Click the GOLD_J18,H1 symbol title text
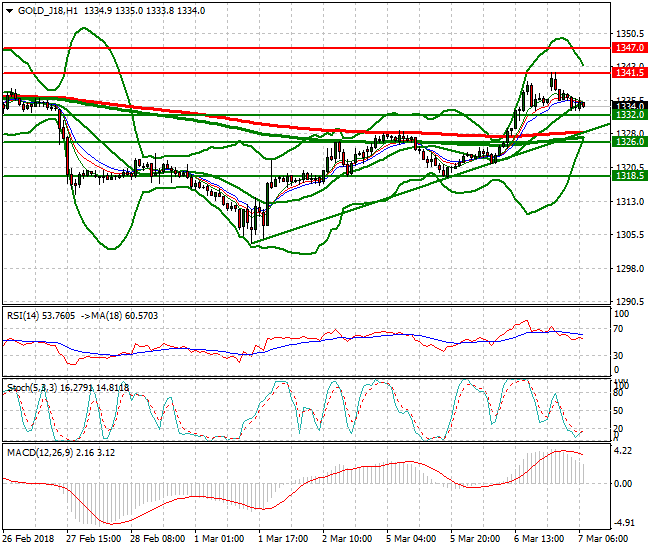650x550 pixels. click(48, 11)
